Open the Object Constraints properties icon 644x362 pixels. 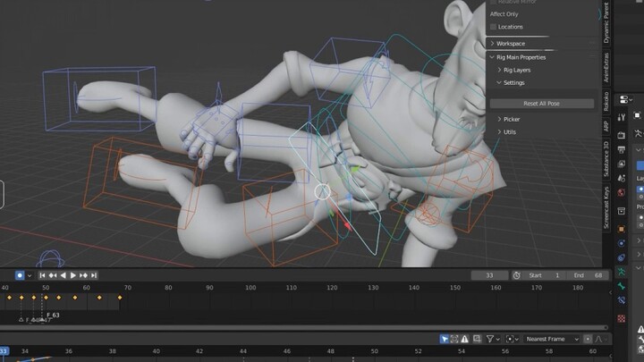point(622,257)
